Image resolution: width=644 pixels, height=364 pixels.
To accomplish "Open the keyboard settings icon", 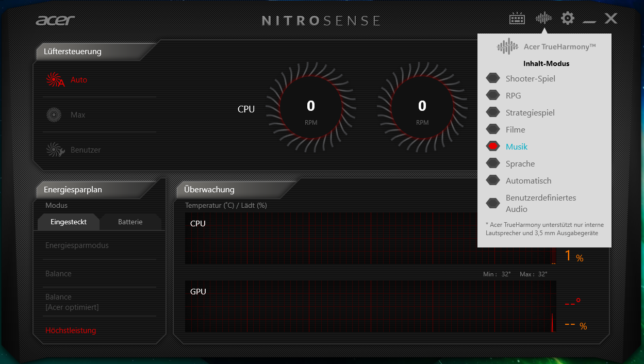I will point(517,19).
